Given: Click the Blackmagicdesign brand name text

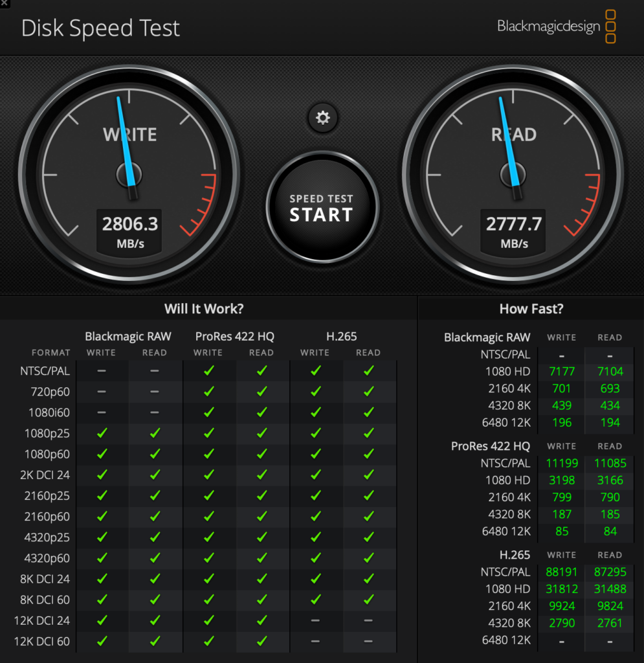Looking at the screenshot, I should pyautogui.click(x=548, y=27).
